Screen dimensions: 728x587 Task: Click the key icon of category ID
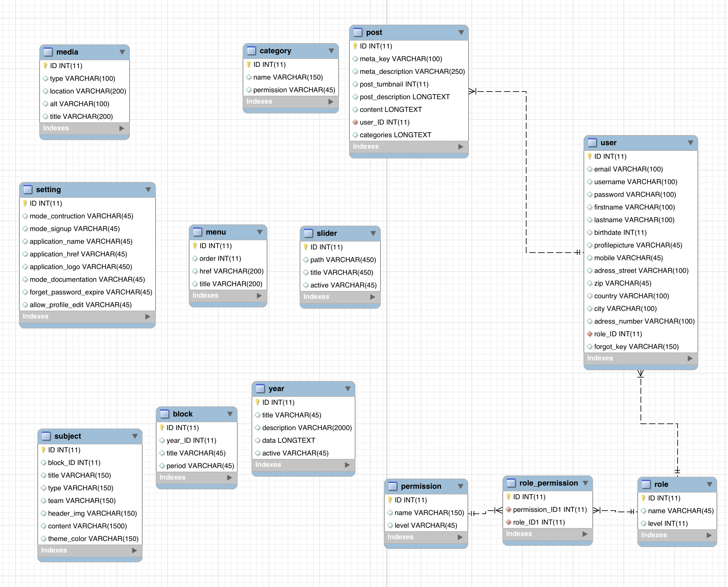coord(249,64)
